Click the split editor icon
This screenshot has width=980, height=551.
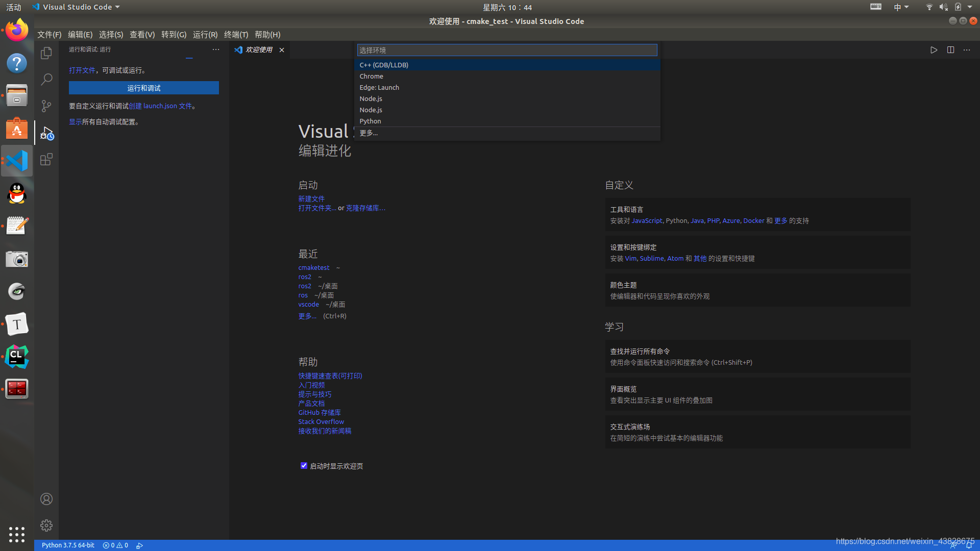[x=950, y=50]
